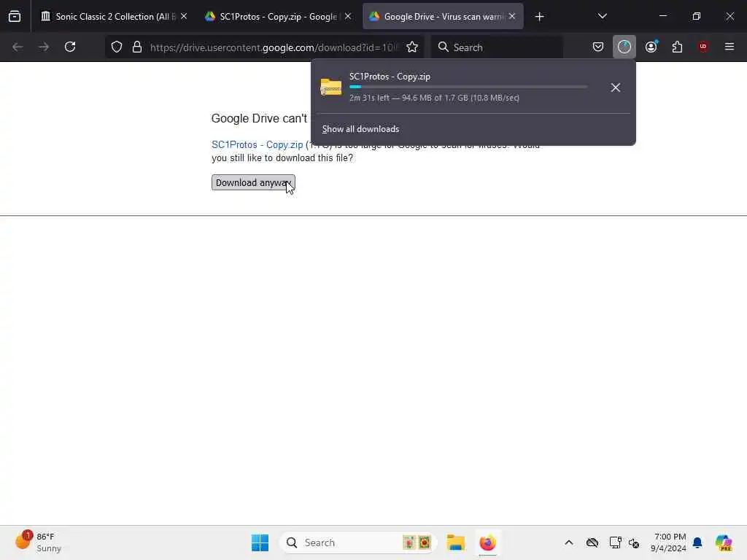Viewport: 747px width, 560px height.
Task: Click download status text 94.6 MB of 1.7 GB
Action: (x=434, y=98)
